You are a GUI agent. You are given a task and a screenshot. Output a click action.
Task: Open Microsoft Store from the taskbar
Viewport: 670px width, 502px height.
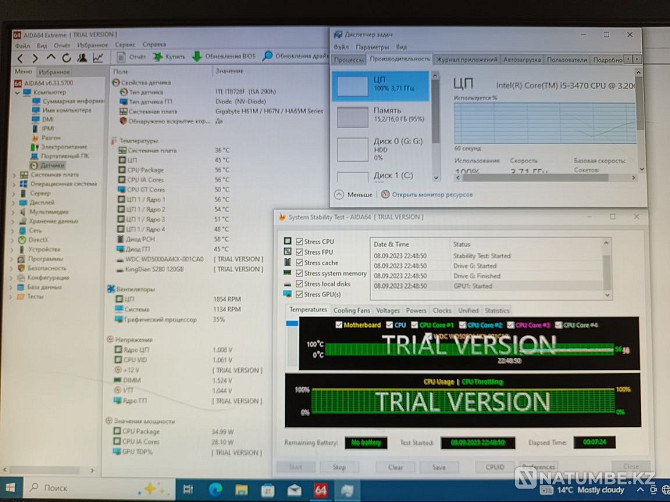pyautogui.click(x=268, y=490)
